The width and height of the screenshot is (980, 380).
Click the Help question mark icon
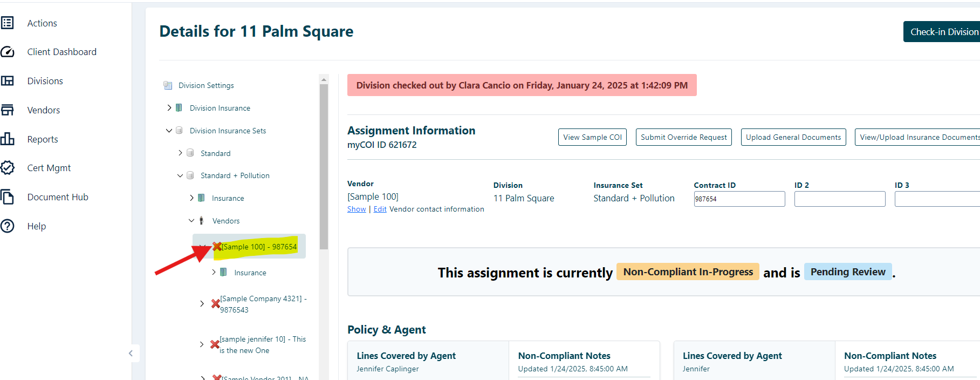(x=8, y=226)
